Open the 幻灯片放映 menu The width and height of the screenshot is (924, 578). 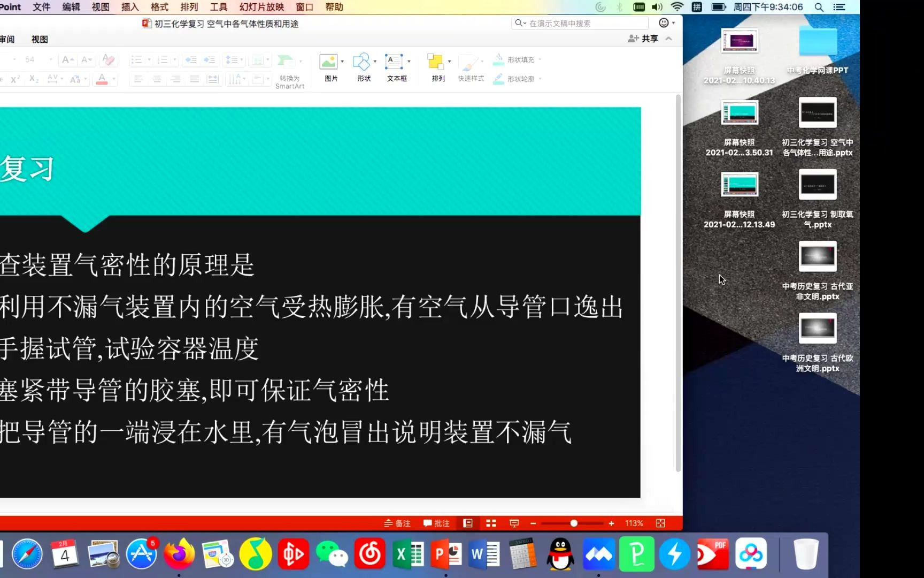(261, 7)
